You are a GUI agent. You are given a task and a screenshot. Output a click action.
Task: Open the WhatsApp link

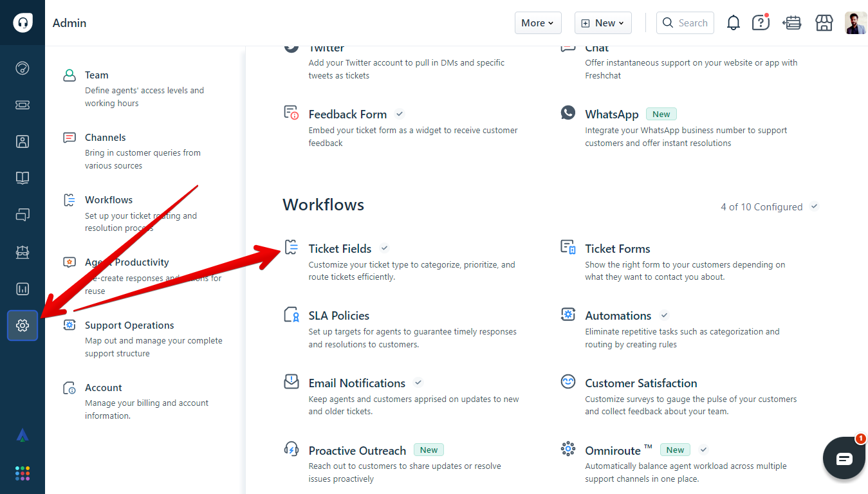click(x=612, y=114)
